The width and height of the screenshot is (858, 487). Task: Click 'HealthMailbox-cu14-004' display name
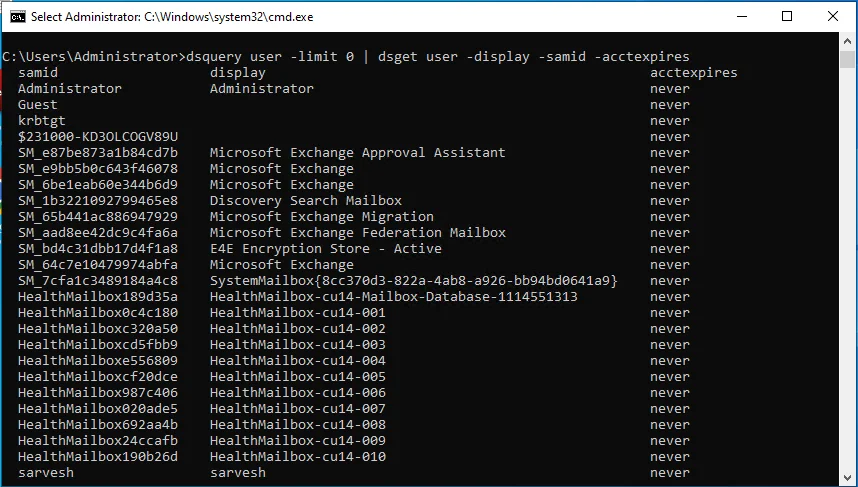(298, 361)
